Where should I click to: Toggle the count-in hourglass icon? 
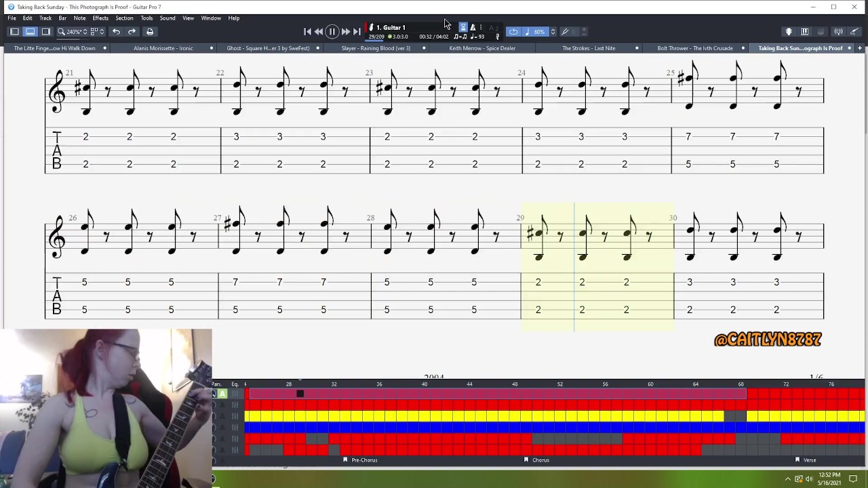(x=463, y=28)
